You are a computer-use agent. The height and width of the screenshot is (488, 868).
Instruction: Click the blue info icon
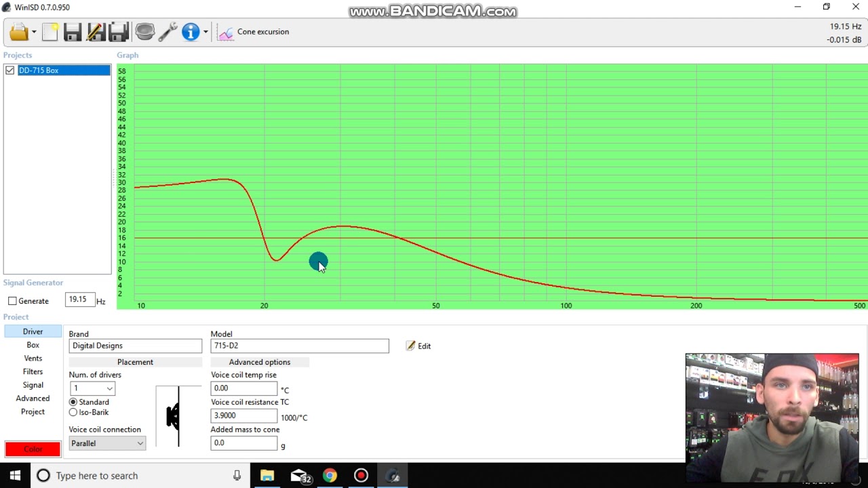(x=191, y=32)
